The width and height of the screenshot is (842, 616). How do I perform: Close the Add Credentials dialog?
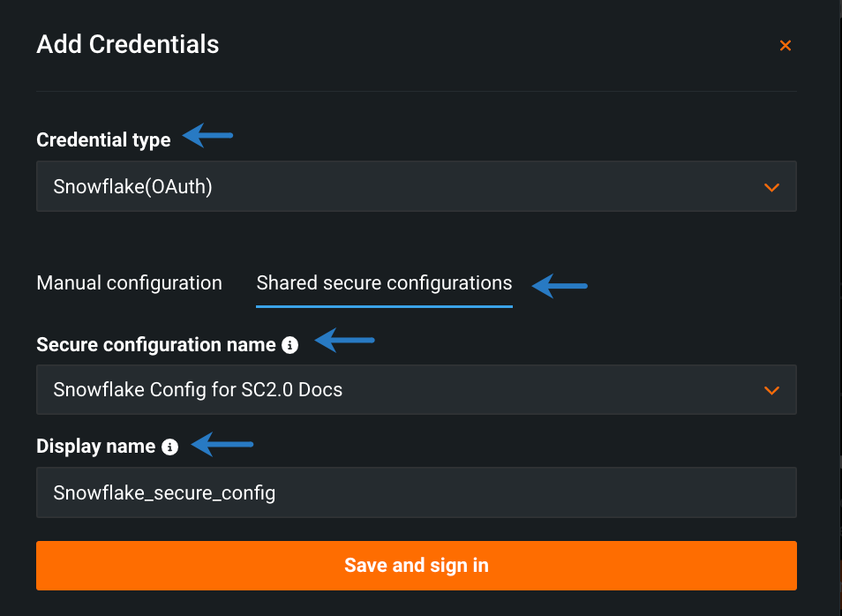pos(785,45)
